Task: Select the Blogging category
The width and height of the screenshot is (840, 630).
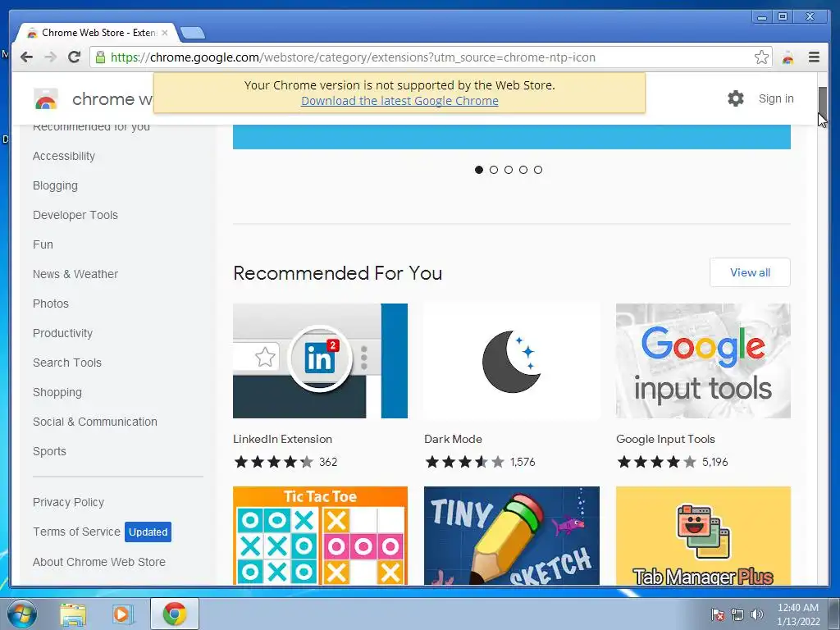Action: coord(55,185)
